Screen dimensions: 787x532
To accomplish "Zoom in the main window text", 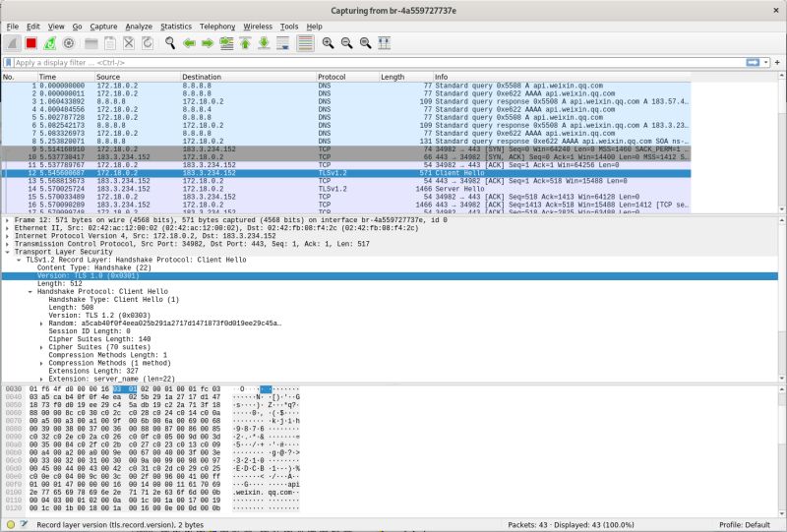I will point(328,43).
